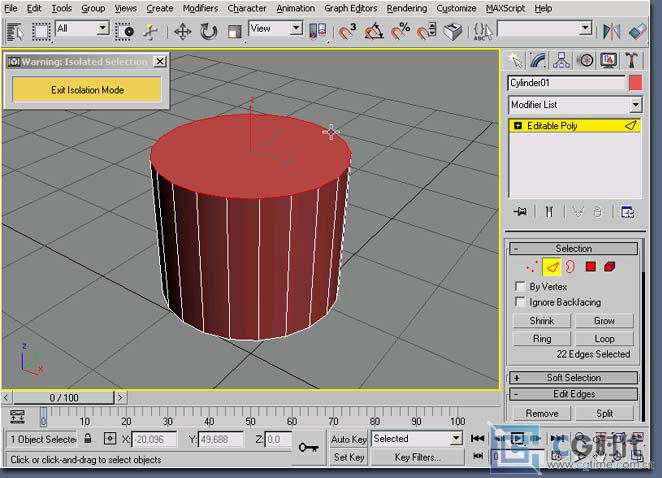This screenshot has height=478, width=662.
Task: Select Border sub-object level icon
Action: click(x=570, y=267)
